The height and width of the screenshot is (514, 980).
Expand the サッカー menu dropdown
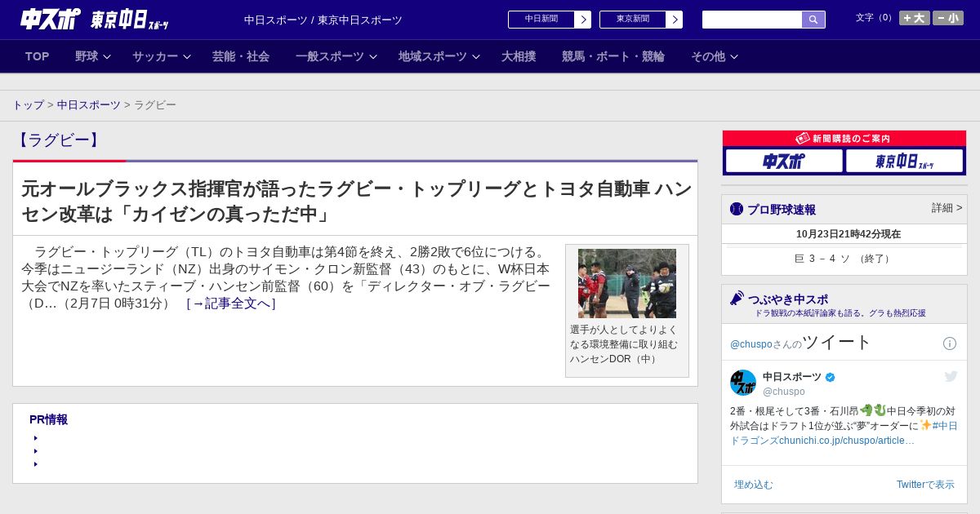[162, 56]
